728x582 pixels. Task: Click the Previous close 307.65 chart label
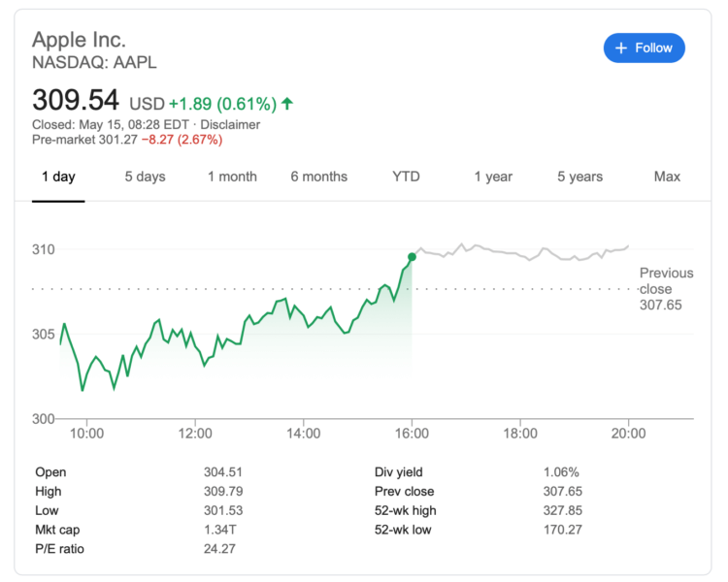click(666, 289)
